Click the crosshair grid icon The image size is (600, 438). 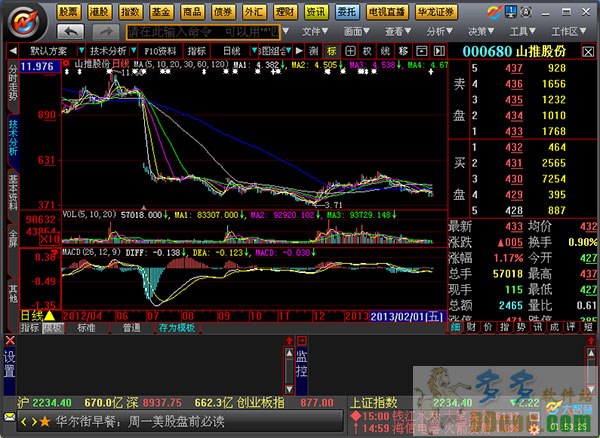[350, 51]
